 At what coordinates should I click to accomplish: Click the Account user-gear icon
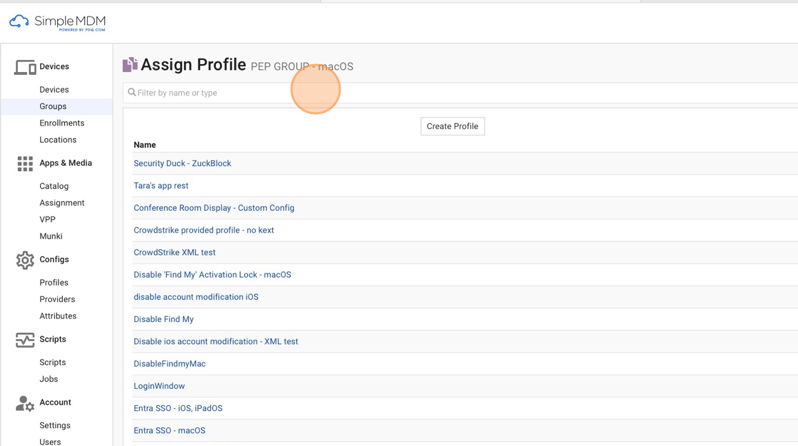click(x=25, y=403)
